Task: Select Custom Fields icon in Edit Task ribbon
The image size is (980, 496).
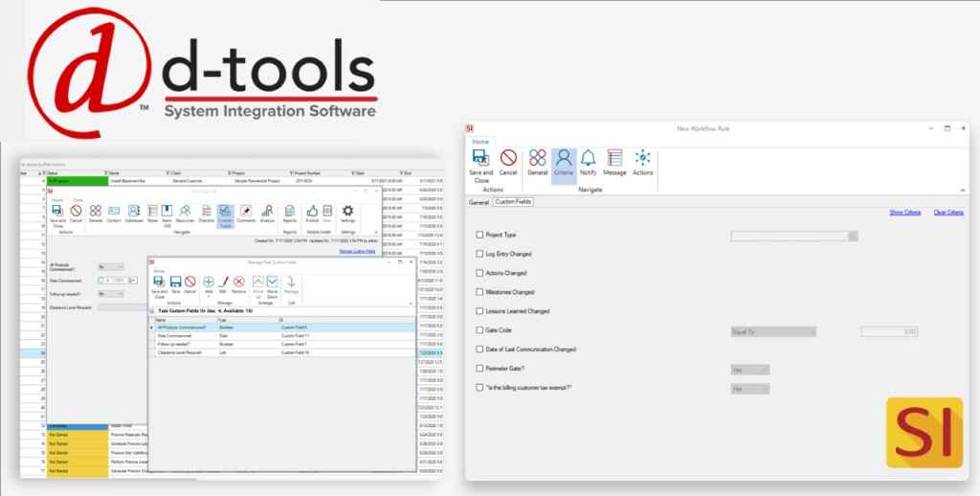Action: pyautogui.click(x=226, y=215)
